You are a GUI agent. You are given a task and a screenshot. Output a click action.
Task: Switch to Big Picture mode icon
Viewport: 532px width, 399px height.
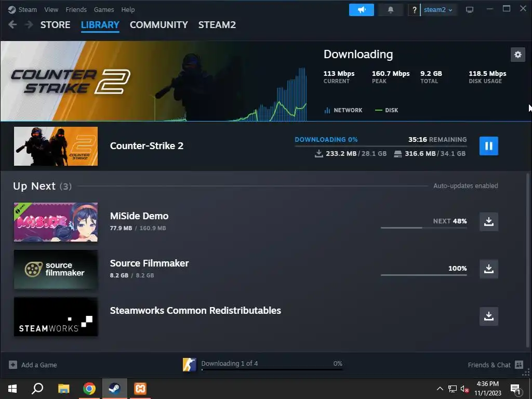(470, 10)
